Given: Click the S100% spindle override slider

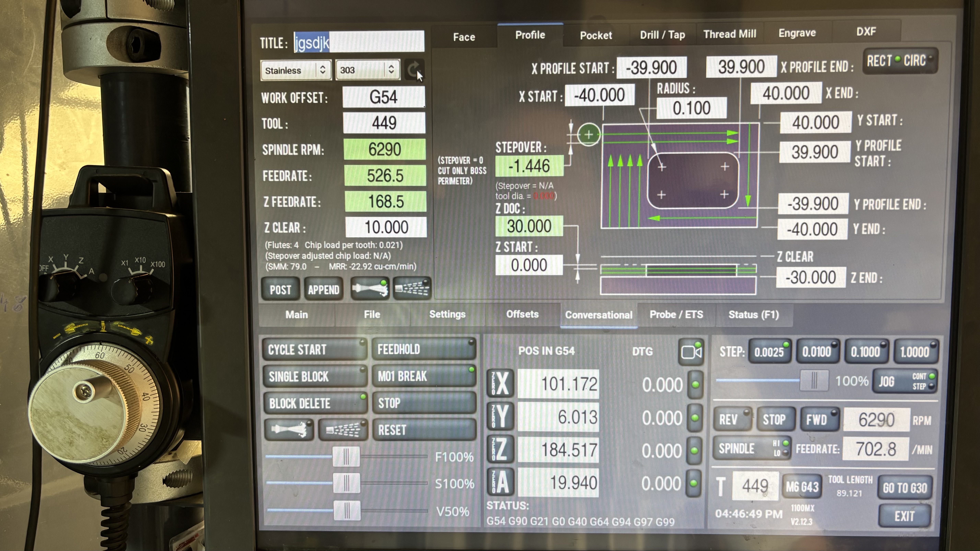Looking at the screenshot, I should [x=346, y=483].
